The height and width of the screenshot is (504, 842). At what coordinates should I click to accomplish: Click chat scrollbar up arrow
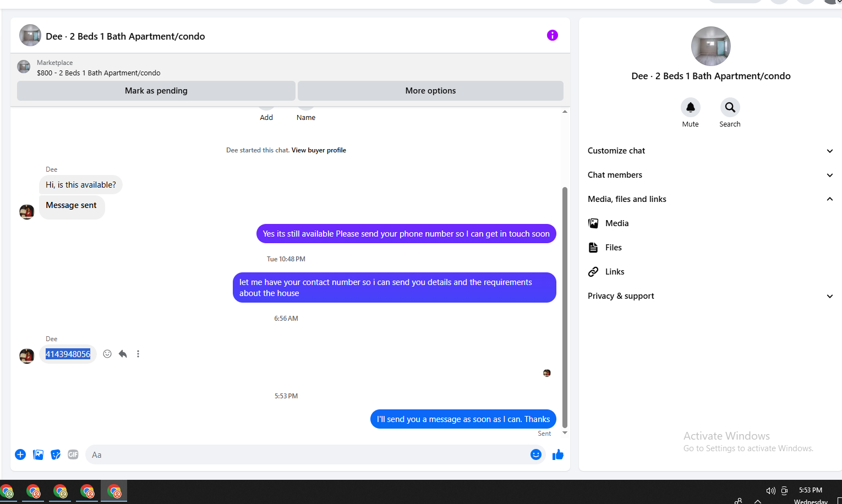pos(565,112)
